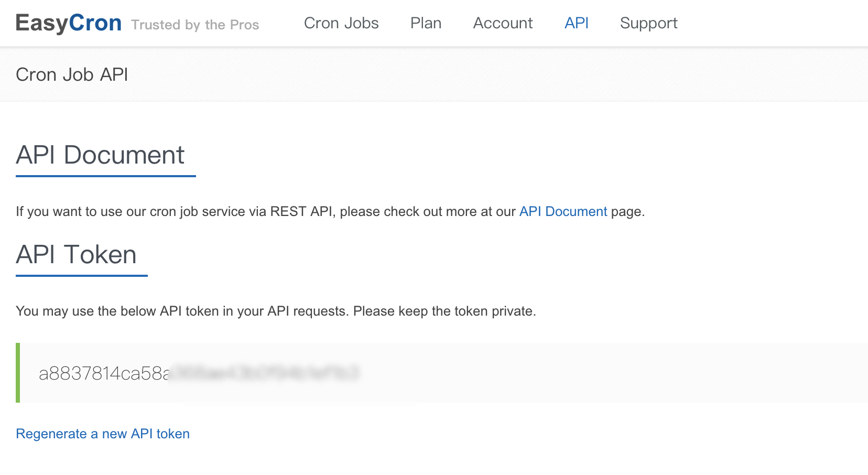Click the API Token section heading
The image size is (868, 475).
click(77, 255)
